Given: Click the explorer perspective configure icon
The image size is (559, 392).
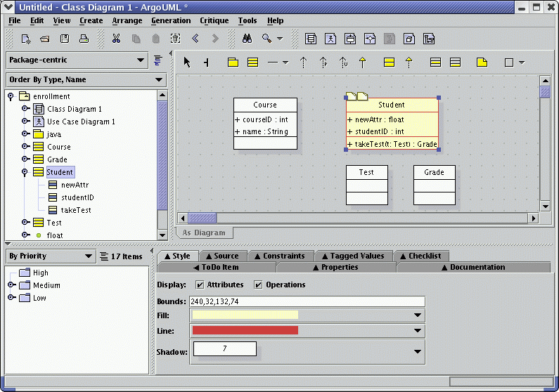Looking at the screenshot, I should (158, 60).
